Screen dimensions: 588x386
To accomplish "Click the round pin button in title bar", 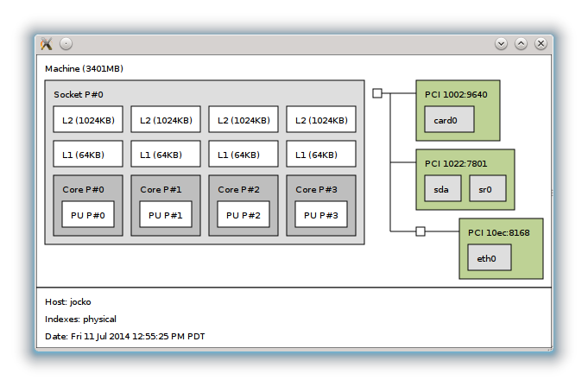I will (x=66, y=43).
